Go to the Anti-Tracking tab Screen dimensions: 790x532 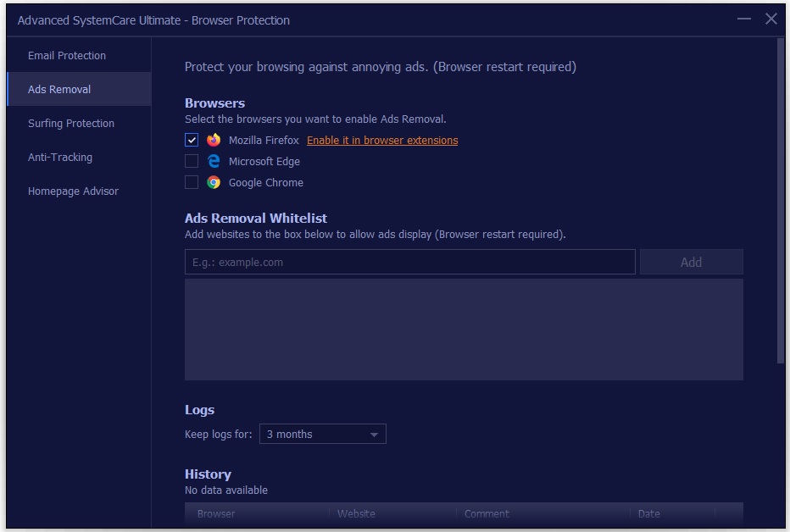point(60,158)
